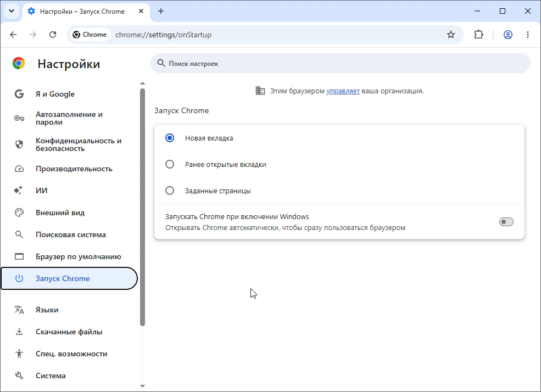Open Chrome's three-dot menu

[528, 35]
